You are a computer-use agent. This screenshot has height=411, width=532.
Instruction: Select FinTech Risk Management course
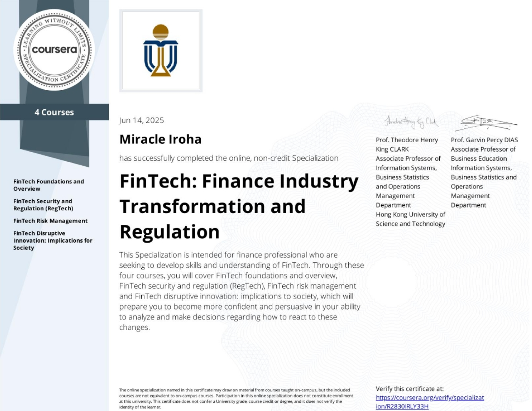coord(50,221)
